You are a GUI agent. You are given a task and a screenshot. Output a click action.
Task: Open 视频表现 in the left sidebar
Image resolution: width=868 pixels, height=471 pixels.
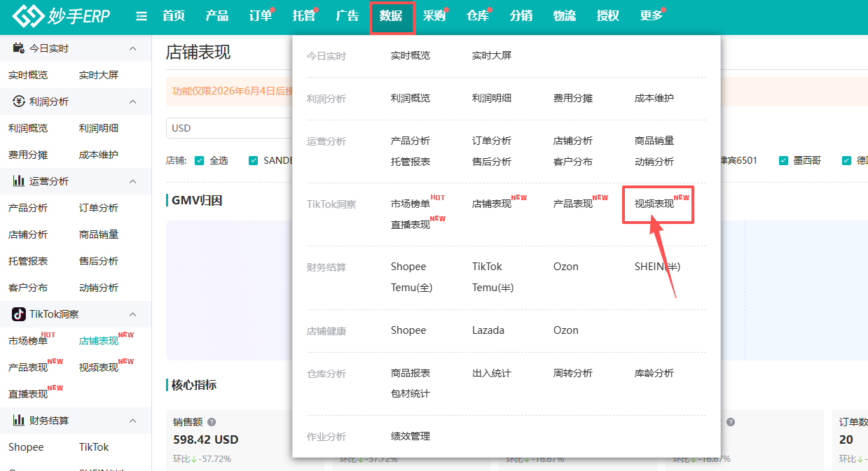click(99, 367)
